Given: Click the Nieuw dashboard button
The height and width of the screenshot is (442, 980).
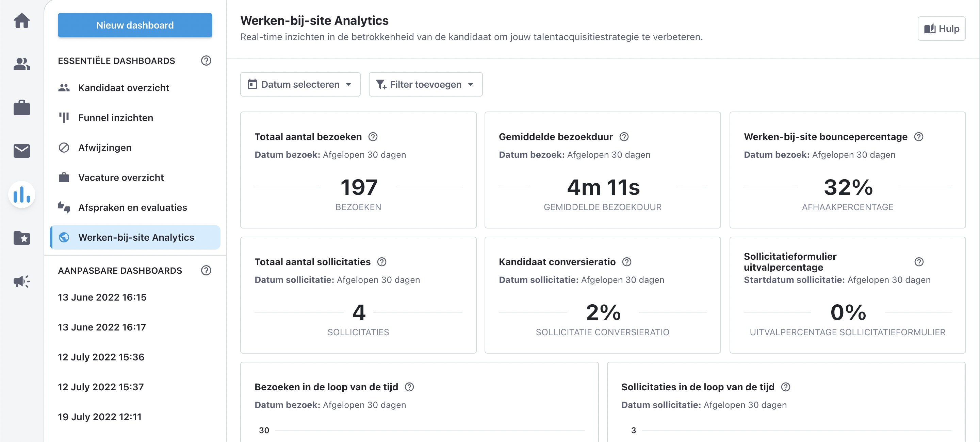Looking at the screenshot, I should click(135, 25).
